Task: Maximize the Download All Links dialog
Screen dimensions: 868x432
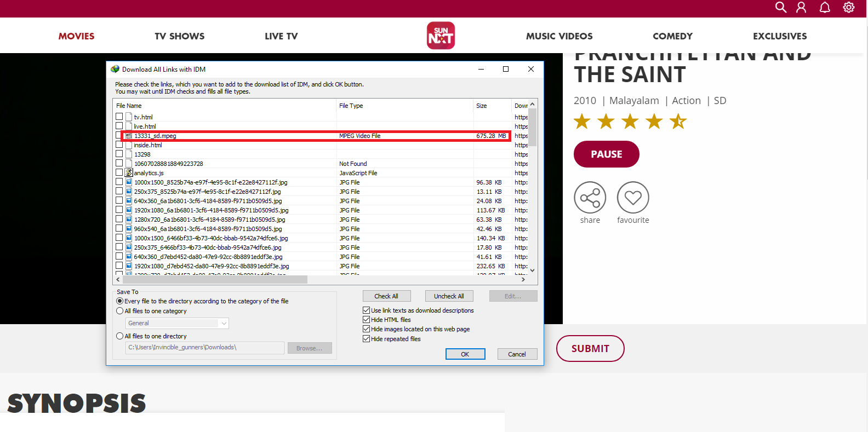Action: point(506,69)
